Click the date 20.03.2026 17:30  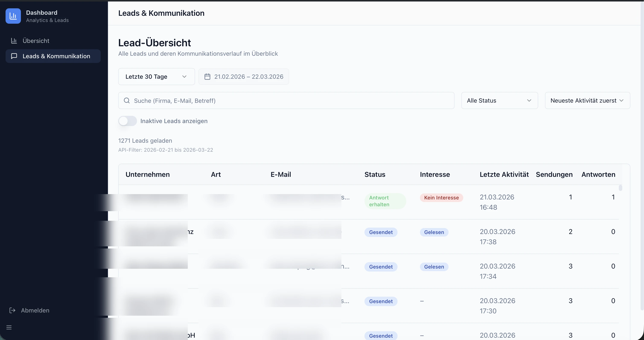coord(497,305)
